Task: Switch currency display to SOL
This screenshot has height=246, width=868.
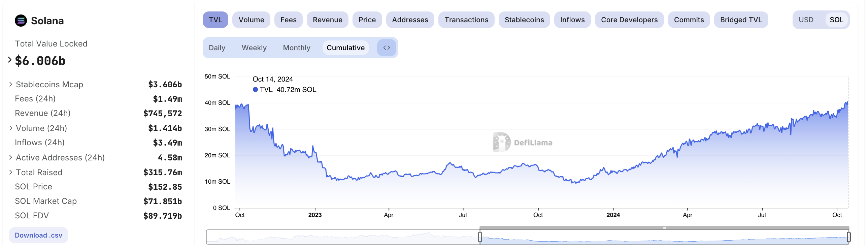Action: tap(836, 20)
